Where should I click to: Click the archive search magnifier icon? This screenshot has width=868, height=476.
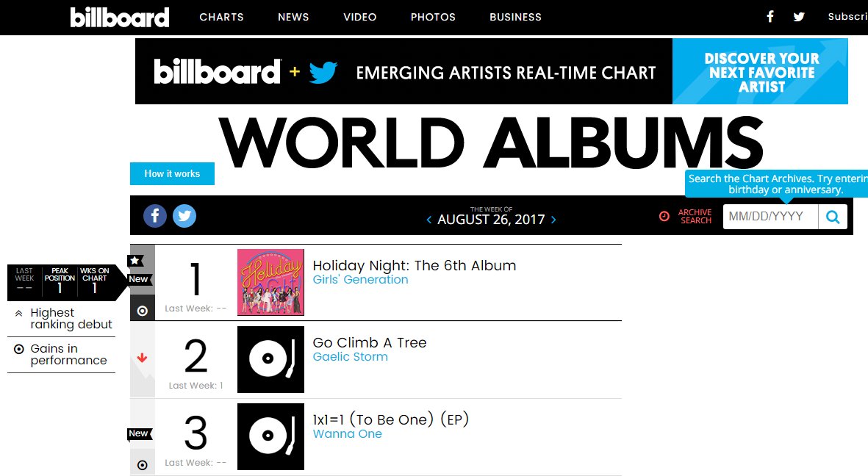pos(833,217)
